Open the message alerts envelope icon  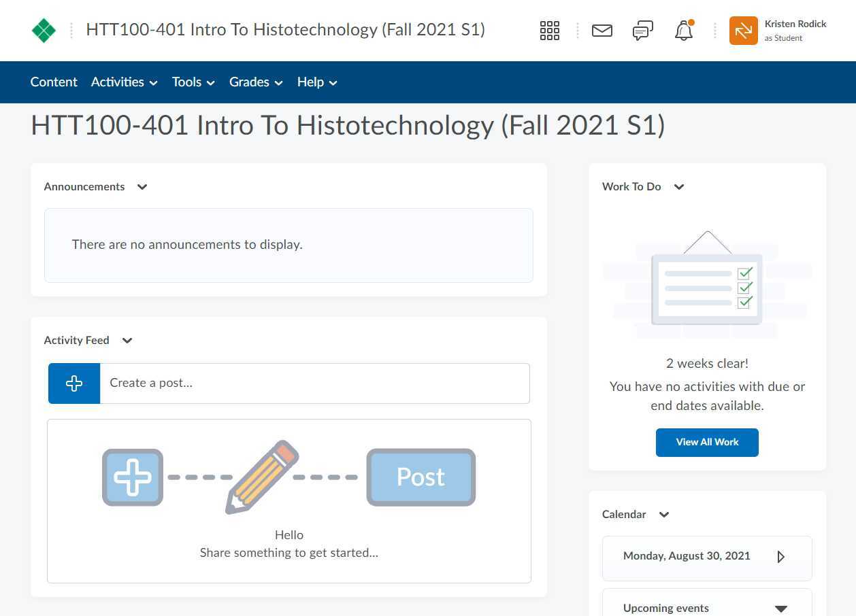point(602,31)
